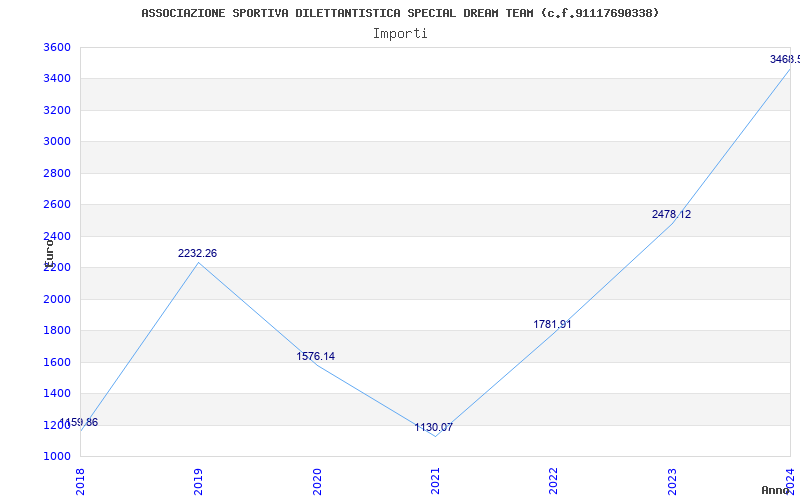Select the 2021 x-axis year label

point(435,480)
